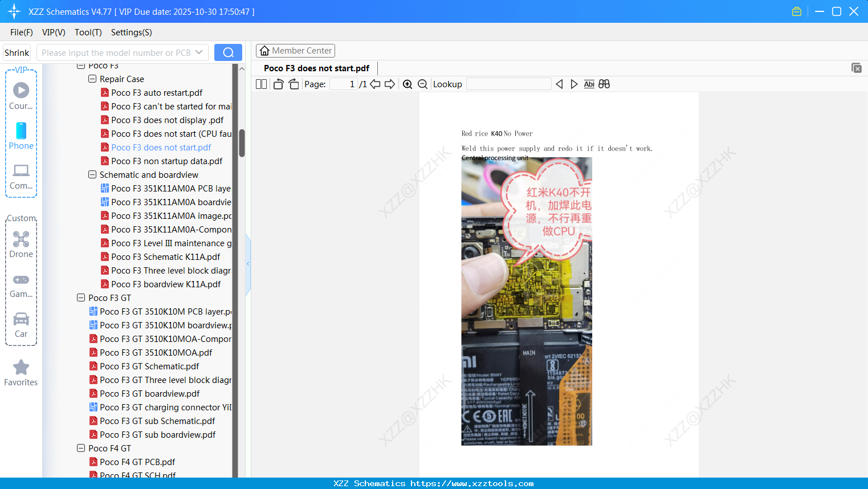Click the side panel collapse handle
Screen dimensions: 868x489
coord(248,264)
